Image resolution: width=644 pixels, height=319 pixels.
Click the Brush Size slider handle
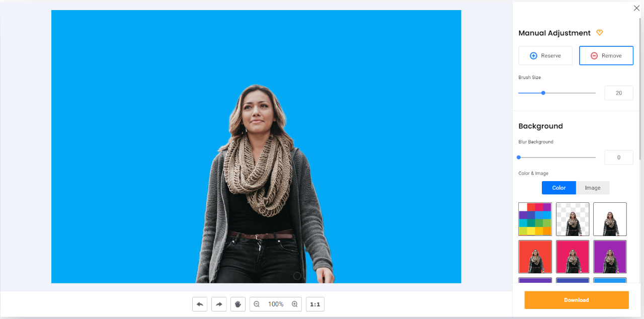[543, 93]
